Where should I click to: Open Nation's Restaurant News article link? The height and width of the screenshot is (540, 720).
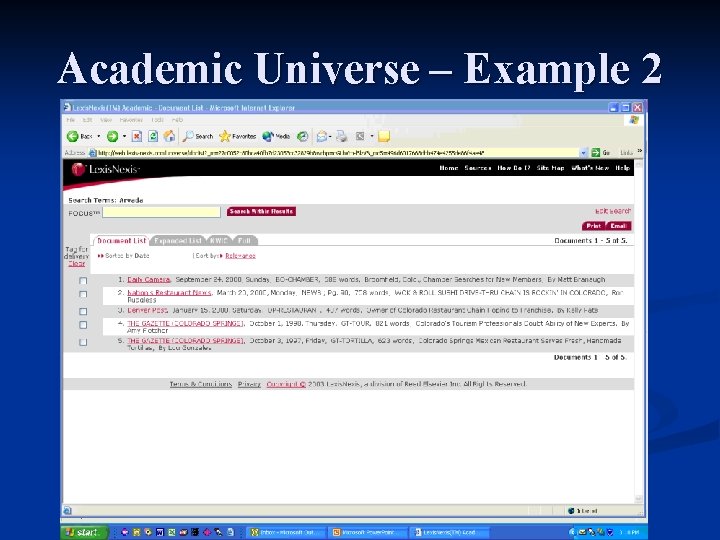tap(169, 292)
